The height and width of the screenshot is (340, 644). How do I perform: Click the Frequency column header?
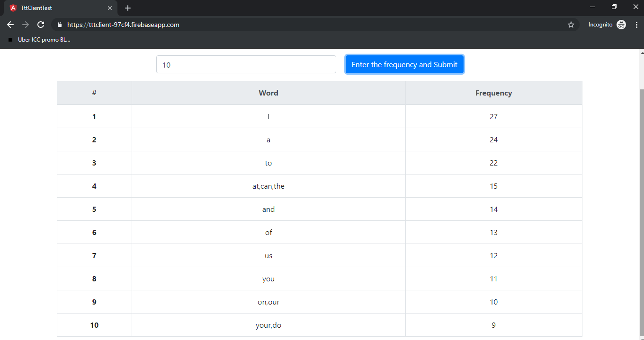(x=493, y=93)
